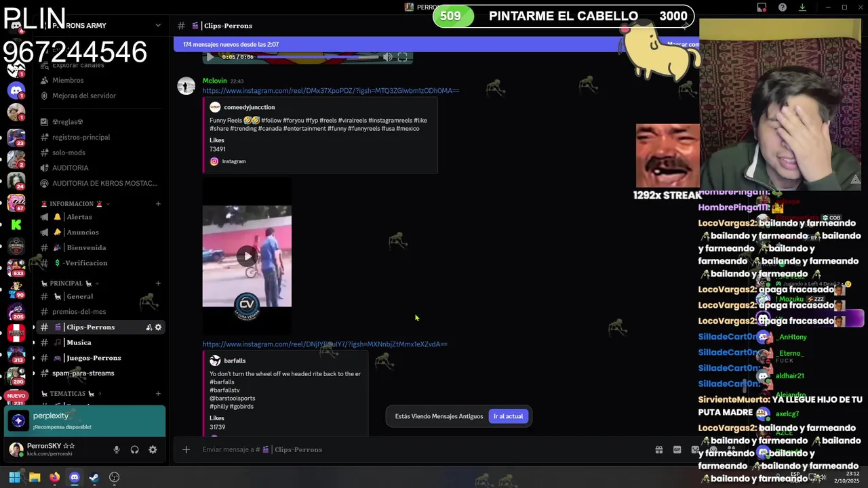This screenshot has height=488, width=868.
Task: Open server icon with badge 67
Action: 16,202
